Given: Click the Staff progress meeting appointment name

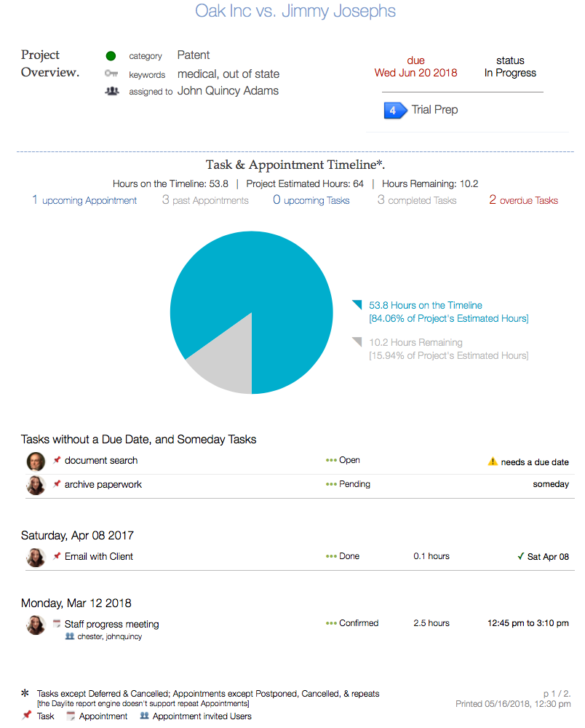Looking at the screenshot, I should (x=112, y=624).
